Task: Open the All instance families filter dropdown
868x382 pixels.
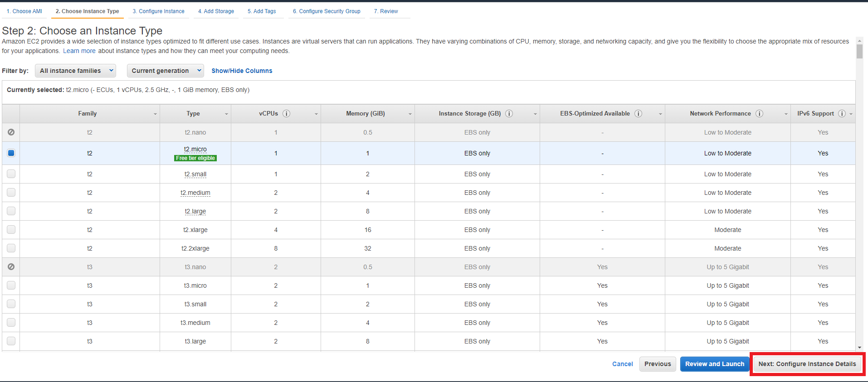Action: 75,71
